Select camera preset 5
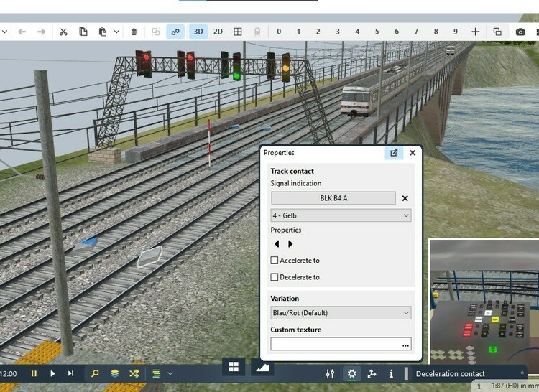 point(377,32)
